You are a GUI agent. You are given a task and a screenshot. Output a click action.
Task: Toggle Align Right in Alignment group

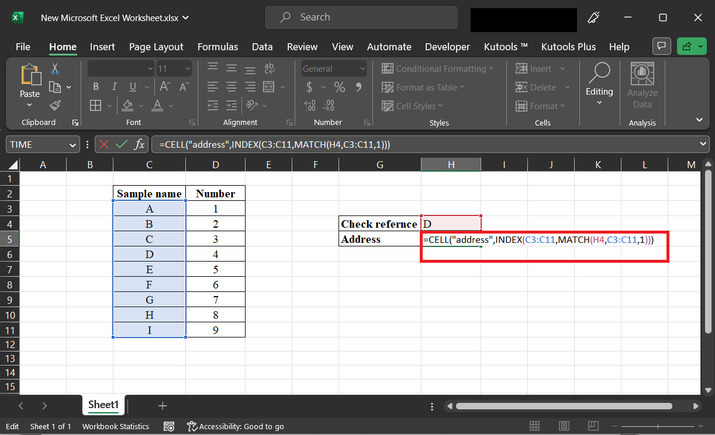[x=250, y=87]
